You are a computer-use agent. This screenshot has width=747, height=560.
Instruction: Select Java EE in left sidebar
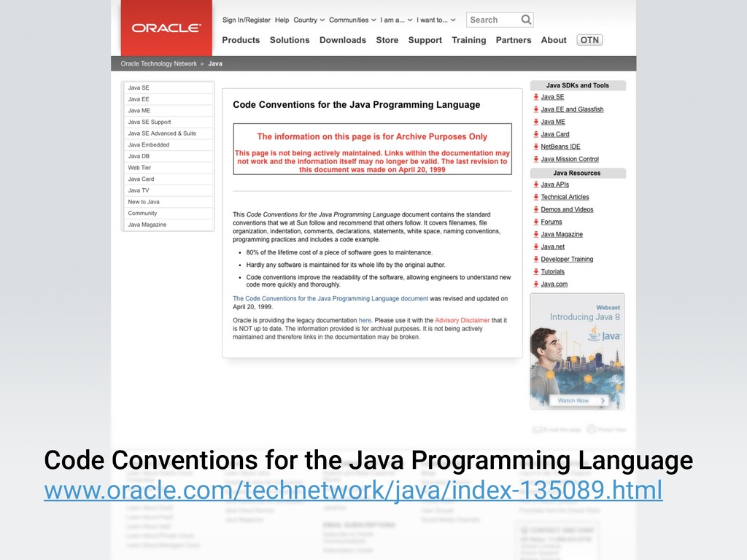coord(169,99)
